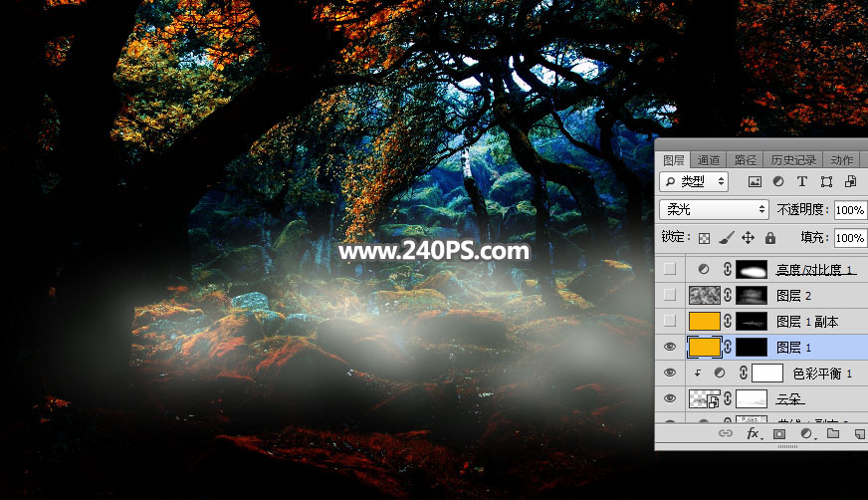Switch to the 路径 tab
Screen dimensions: 868x500
(746, 160)
